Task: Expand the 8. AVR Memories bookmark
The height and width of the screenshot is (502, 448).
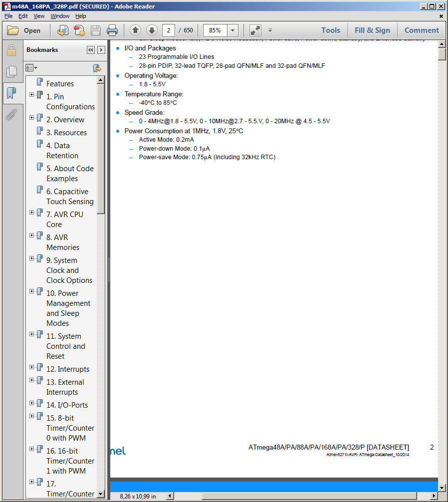Action: [32, 236]
